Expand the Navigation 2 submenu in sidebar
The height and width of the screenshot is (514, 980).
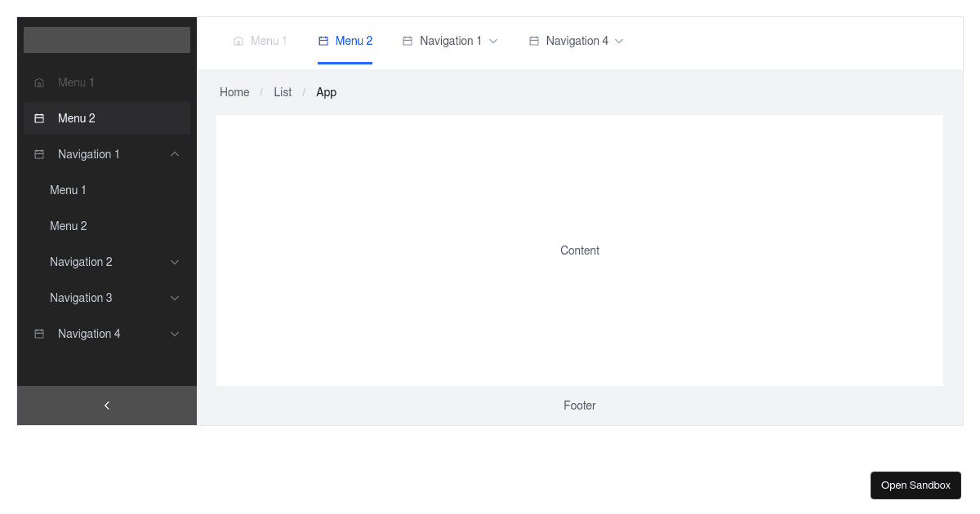pos(175,262)
